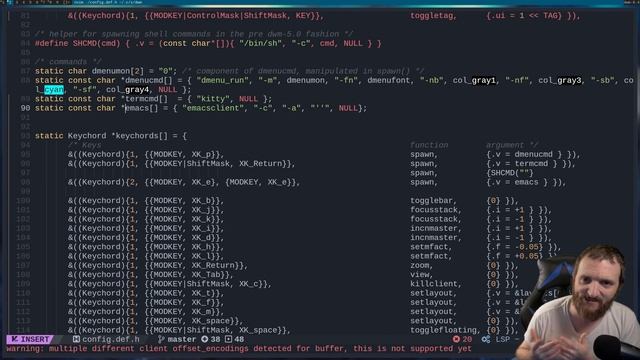This screenshot has width=640, height=360.
Task: Click the LSP label in statusline
Action: pyautogui.click(x=502, y=339)
